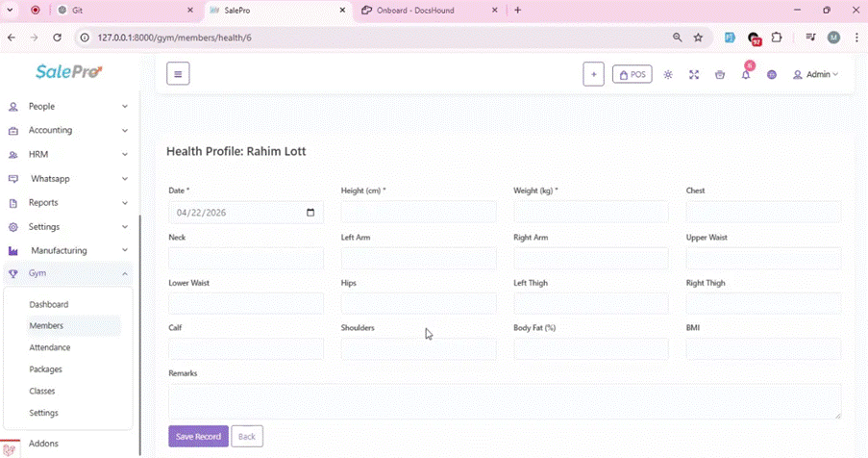Click the purple globe language icon
Viewport: 868px width, 458px height.
[771, 75]
